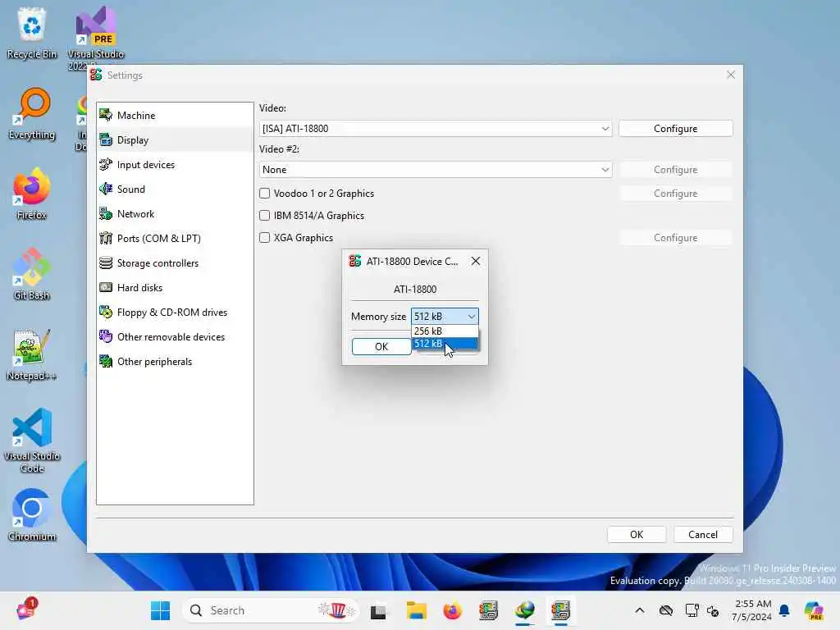The image size is (840, 630).
Task: Open Floppy & CD-ROM drives settings
Action: coord(175,313)
